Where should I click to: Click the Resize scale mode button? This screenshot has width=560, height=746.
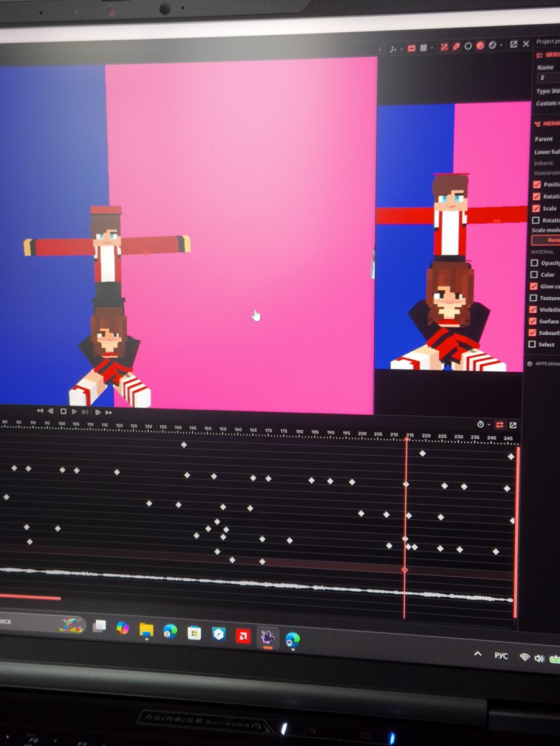tap(546, 240)
